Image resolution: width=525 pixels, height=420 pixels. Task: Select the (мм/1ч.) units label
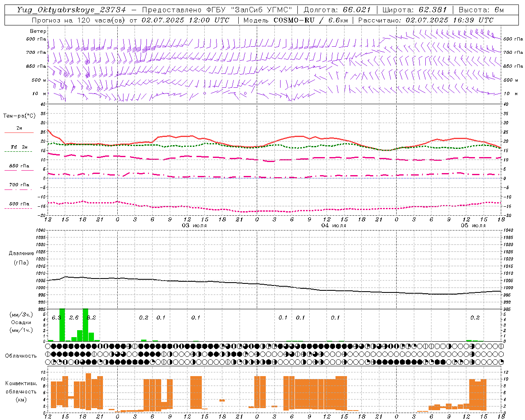click(21, 330)
